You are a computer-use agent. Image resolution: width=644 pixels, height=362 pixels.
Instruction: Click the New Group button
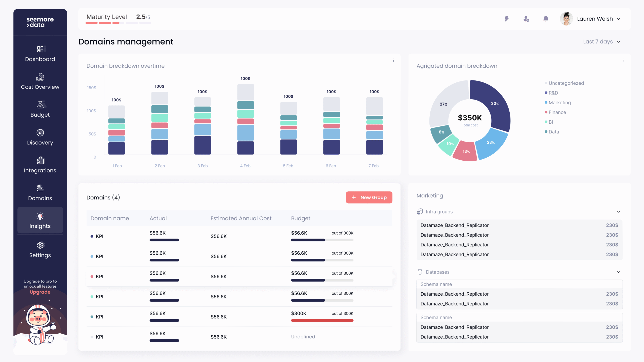[x=369, y=197]
